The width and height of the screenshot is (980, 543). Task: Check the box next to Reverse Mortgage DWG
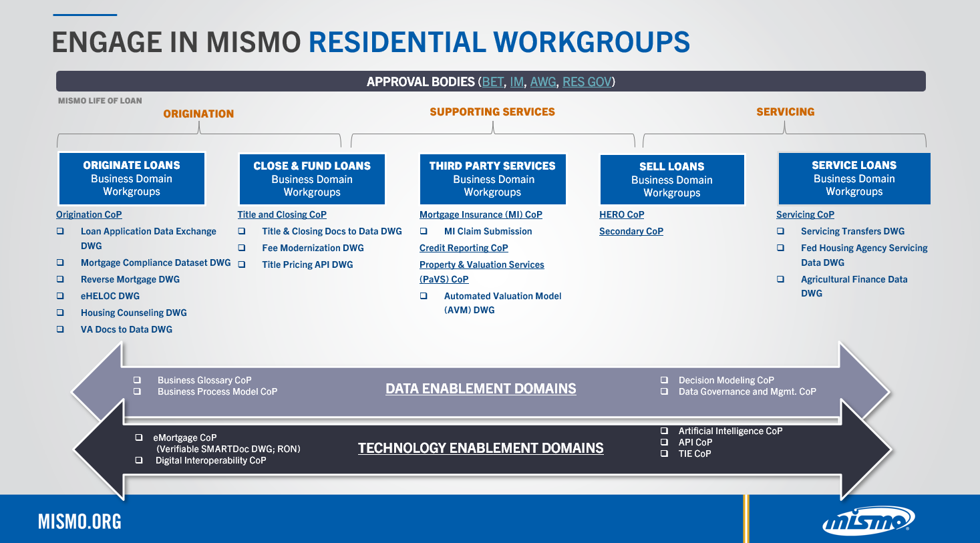(x=60, y=280)
